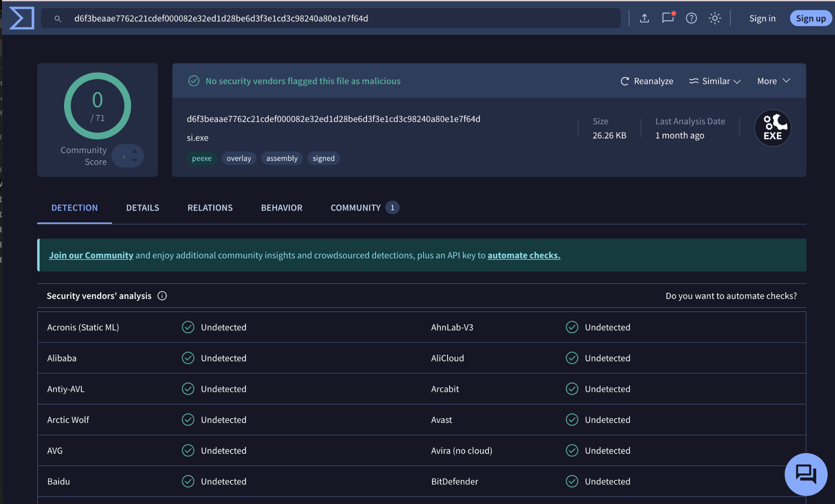Switch to the RELATIONS tab
This screenshot has height=504, width=835.
[210, 208]
